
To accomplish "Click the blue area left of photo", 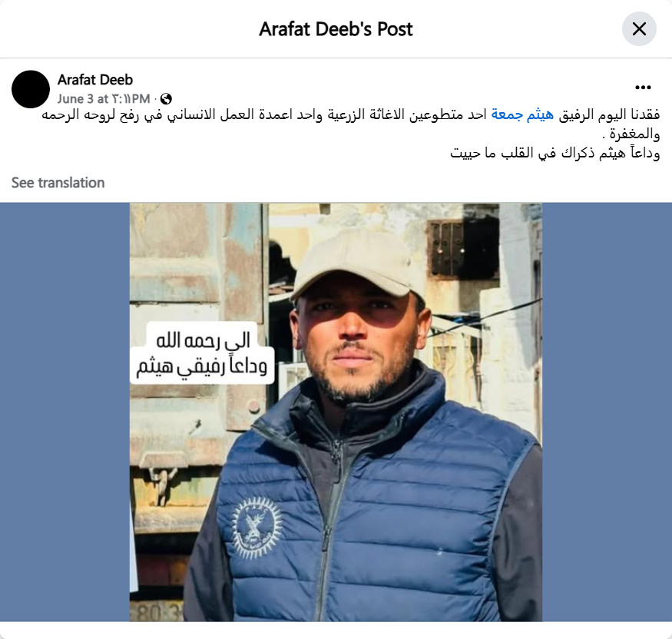I will (x=65, y=412).
